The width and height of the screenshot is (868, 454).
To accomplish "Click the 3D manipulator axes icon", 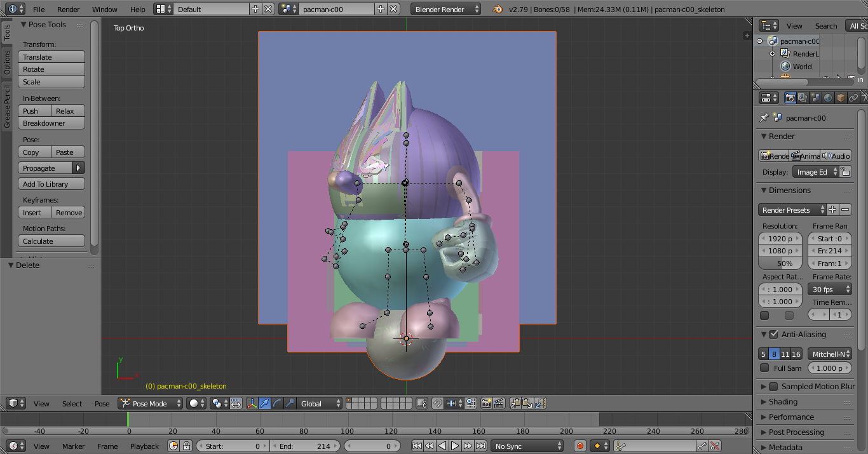I will [252, 403].
